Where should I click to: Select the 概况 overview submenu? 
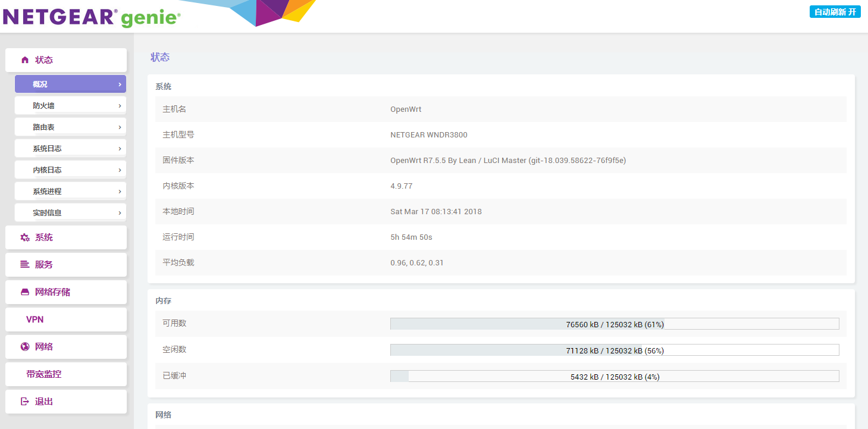click(x=70, y=84)
